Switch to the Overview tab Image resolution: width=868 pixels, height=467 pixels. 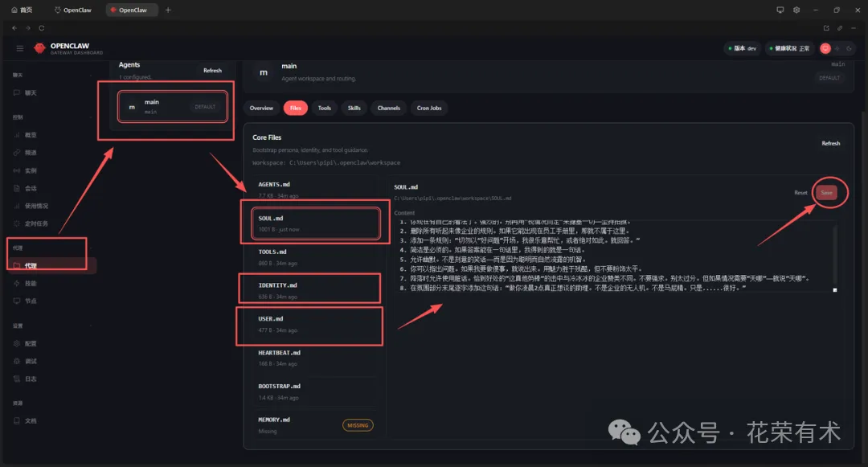[x=261, y=108]
